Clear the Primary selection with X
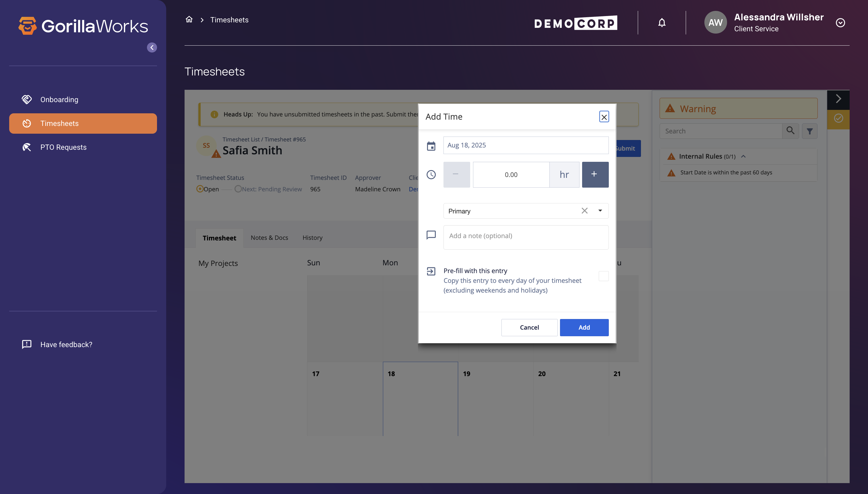This screenshot has height=494, width=868. pos(584,211)
